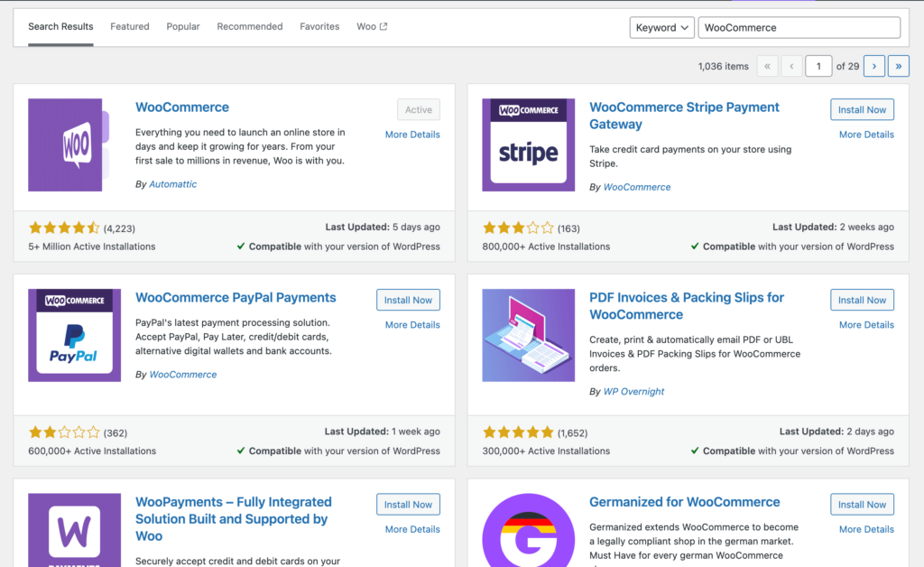924x567 pixels.
Task: Click the '800,000+ Active Installations' text
Action: (x=546, y=246)
